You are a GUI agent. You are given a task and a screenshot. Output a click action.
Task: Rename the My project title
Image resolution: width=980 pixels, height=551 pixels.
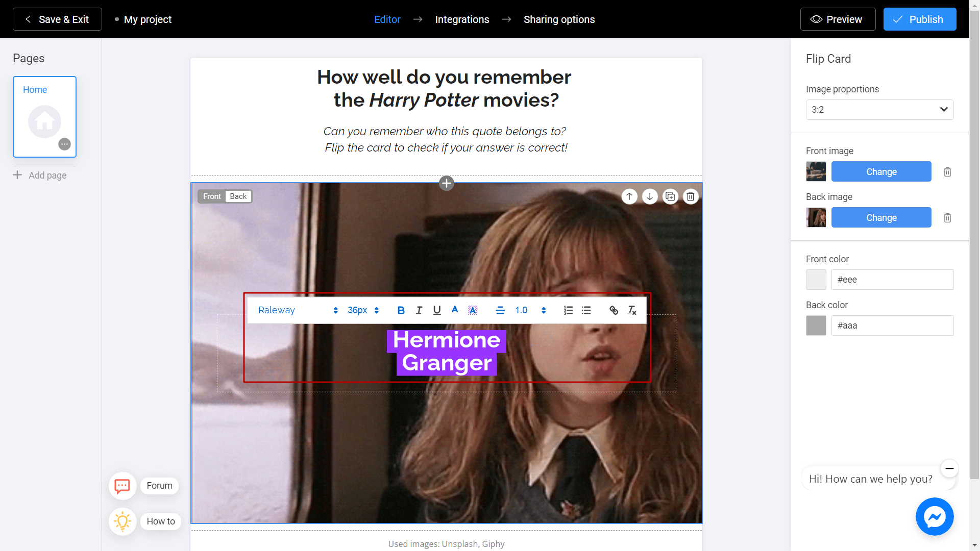[x=148, y=19]
